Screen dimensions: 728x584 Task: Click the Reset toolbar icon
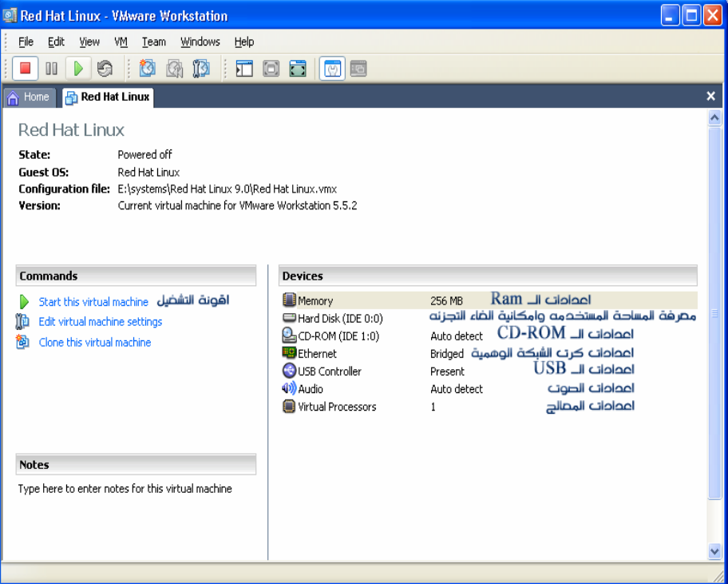pyautogui.click(x=105, y=69)
